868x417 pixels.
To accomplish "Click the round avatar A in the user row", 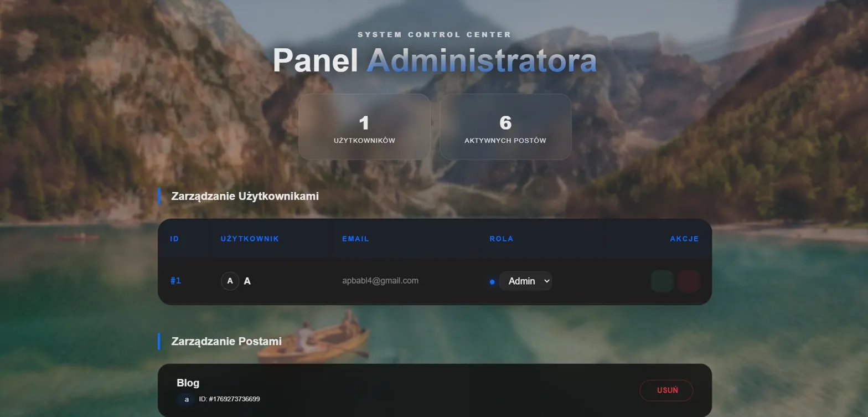I will click(x=230, y=281).
